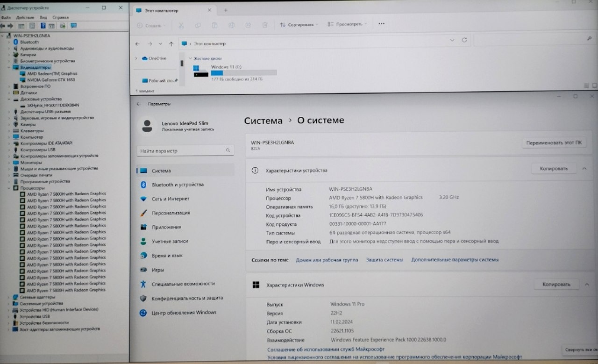Open Центр обновления Windows section
The image size is (598, 364).
pos(185,313)
